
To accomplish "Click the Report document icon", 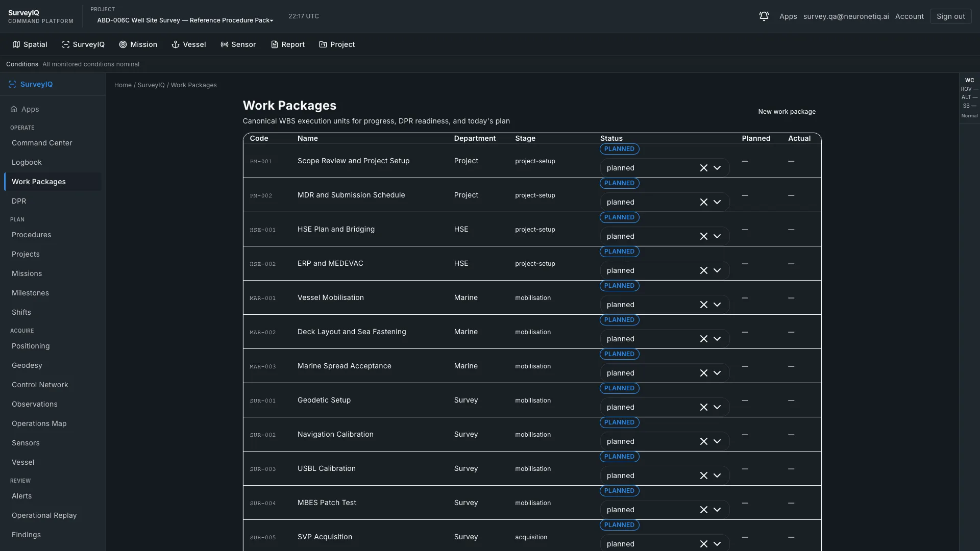I will 275,44.
